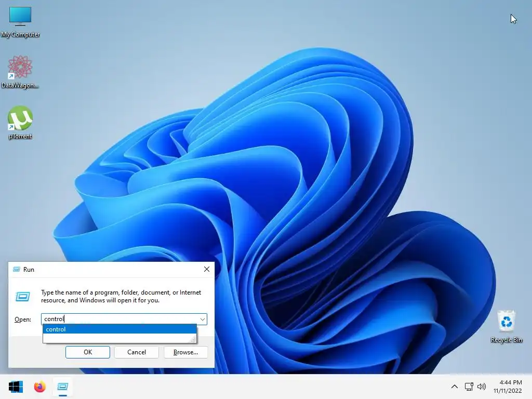The width and height of the screenshot is (532, 399).
Task: Open the volume tray icon
Action: pyautogui.click(x=482, y=387)
